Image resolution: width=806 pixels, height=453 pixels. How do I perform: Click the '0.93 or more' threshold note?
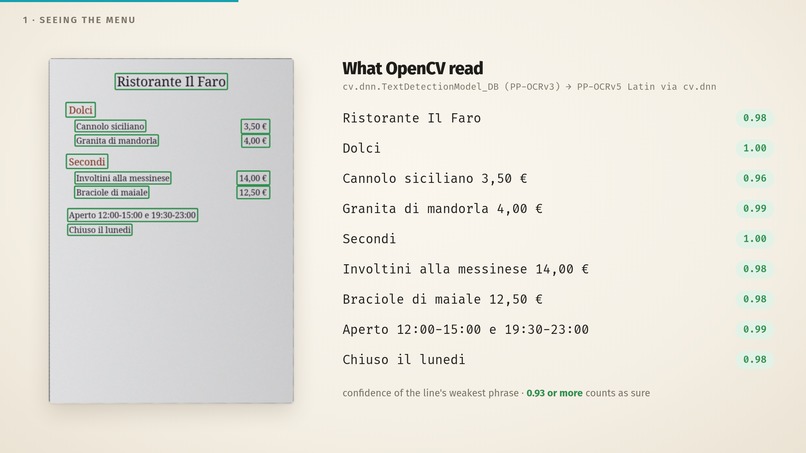pyautogui.click(x=554, y=393)
